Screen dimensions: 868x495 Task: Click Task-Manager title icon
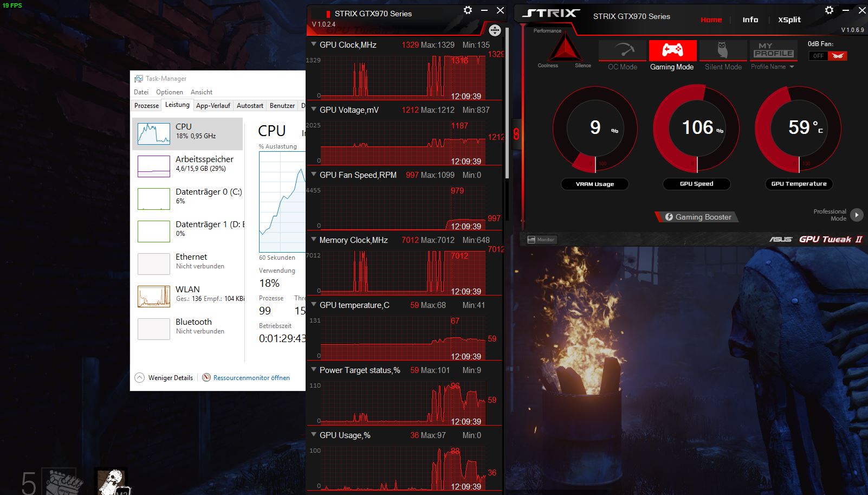(139, 79)
